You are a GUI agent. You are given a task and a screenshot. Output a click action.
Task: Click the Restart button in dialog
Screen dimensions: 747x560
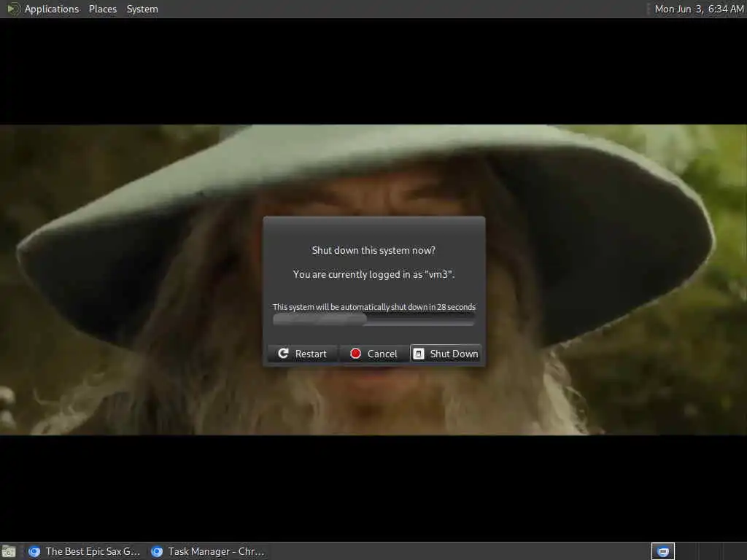pos(302,354)
